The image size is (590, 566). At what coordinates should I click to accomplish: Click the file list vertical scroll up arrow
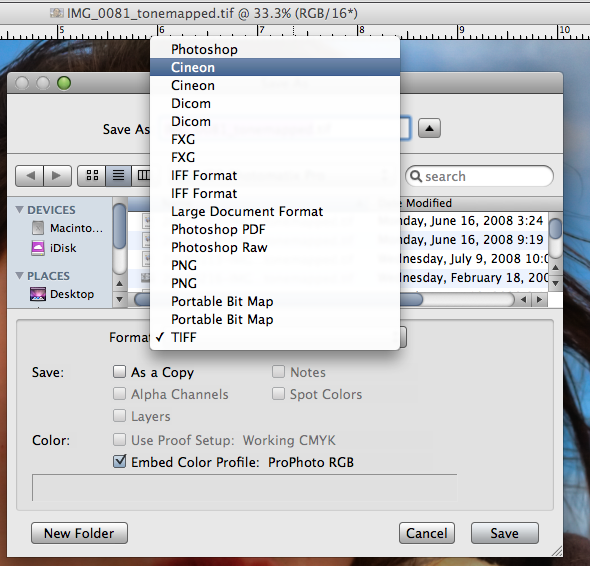pyautogui.click(x=555, y=268)
